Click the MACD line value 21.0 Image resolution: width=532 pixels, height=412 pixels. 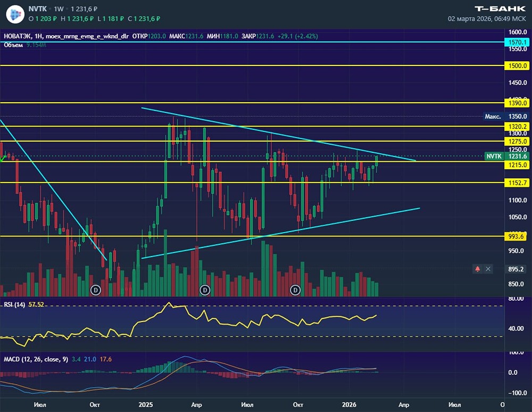(90, 359)
